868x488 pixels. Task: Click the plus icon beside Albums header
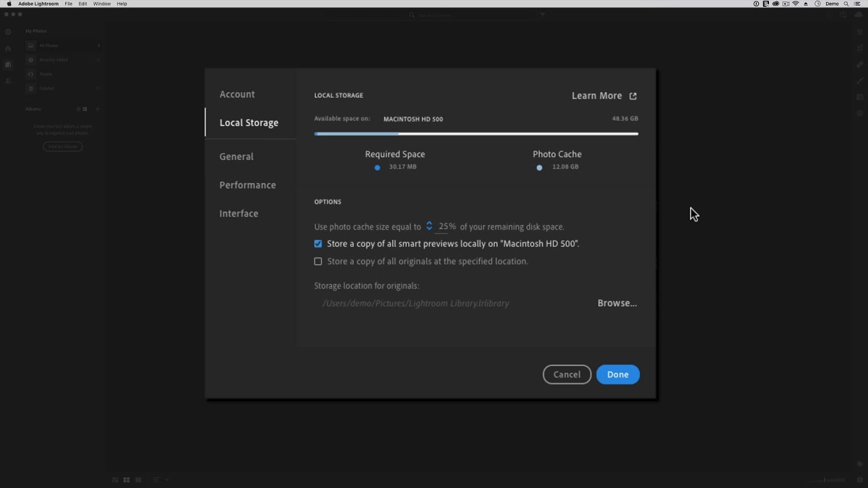point(97,108)
